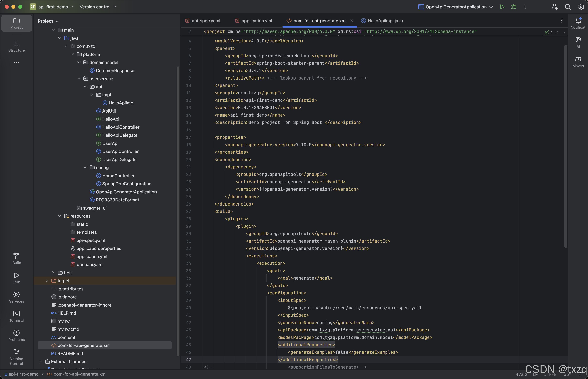Open the Maven tool window
The image size is (588, 379).
pyautogui.click(x=578, y=61)
